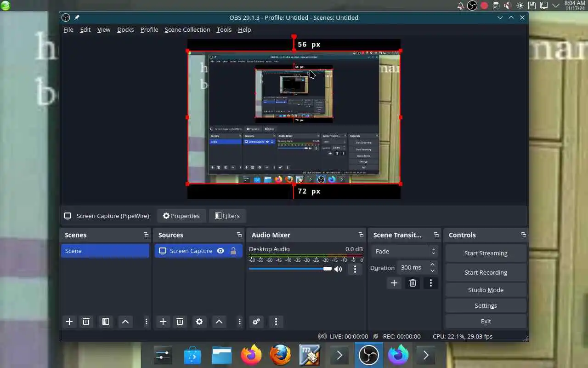Open the File menu

tap(68, 29)
